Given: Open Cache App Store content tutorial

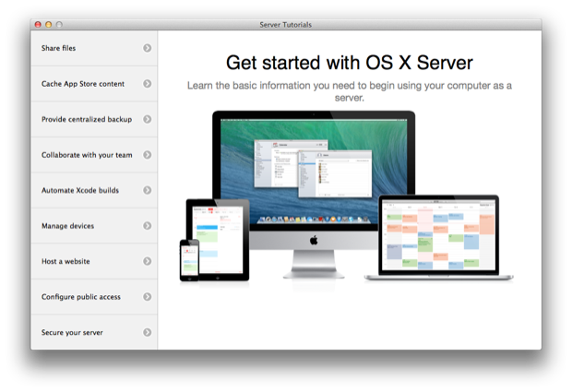Looking at the screenshot, I should point(94,84).
